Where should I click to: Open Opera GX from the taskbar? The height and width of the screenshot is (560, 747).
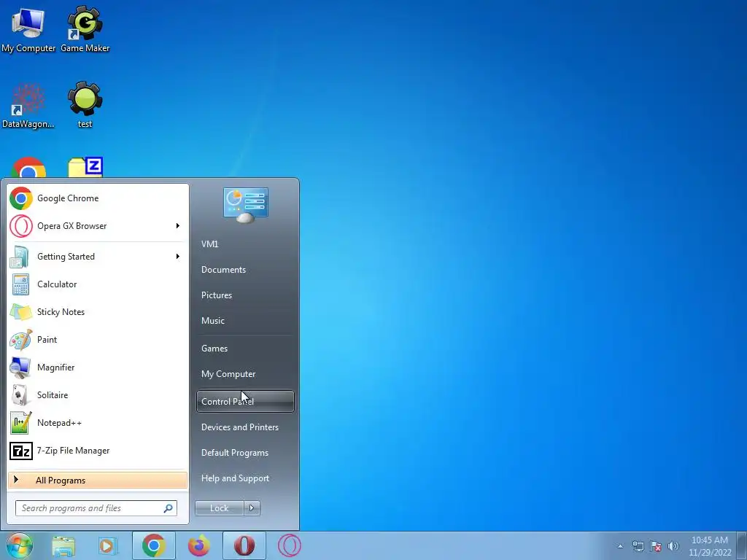click(x=290, y=545)
